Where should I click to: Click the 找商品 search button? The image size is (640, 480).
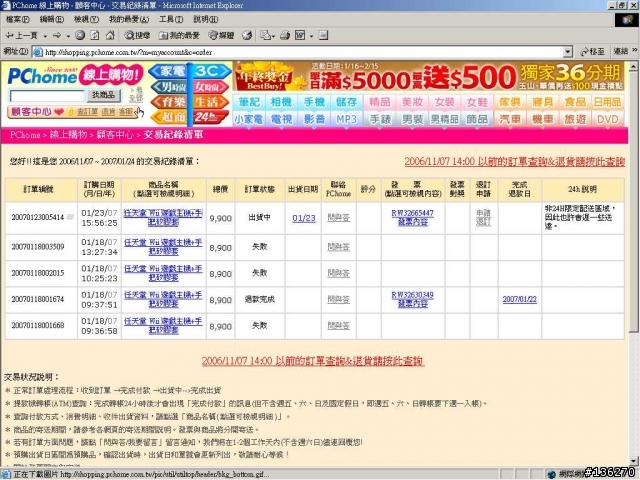point(104,95)
